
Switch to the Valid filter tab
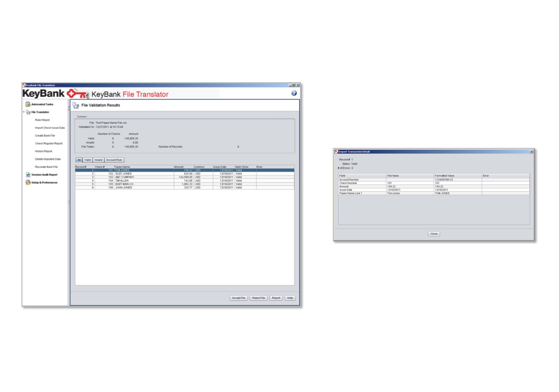(88, 160)
